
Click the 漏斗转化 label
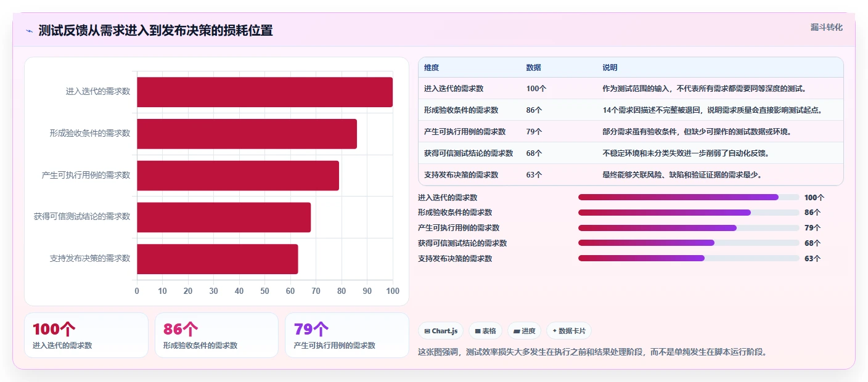(826, 27)
